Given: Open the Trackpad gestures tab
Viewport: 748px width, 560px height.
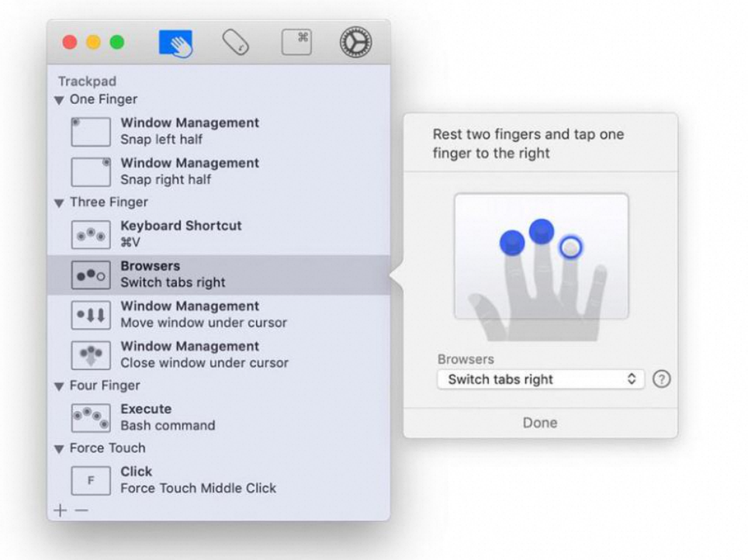Looking at the screenshot, I should pyautogui.click(x=175, y=43).
